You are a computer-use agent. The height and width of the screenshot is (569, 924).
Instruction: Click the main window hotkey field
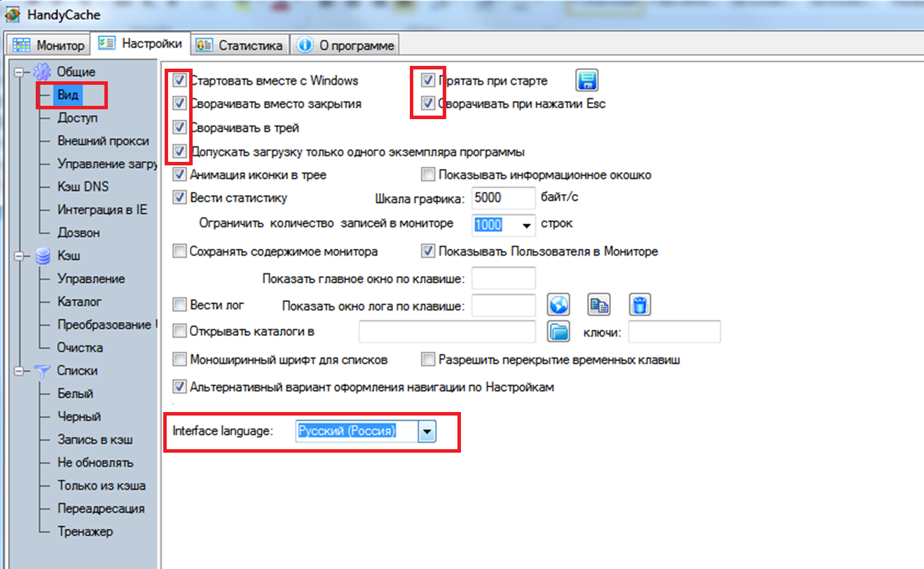pos(504,278)
